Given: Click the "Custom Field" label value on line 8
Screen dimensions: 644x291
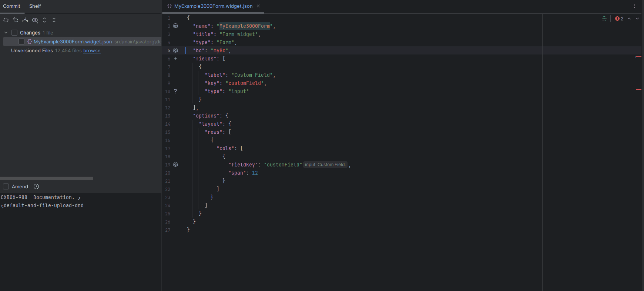Looking at the screenshot, I should (252, 75).
